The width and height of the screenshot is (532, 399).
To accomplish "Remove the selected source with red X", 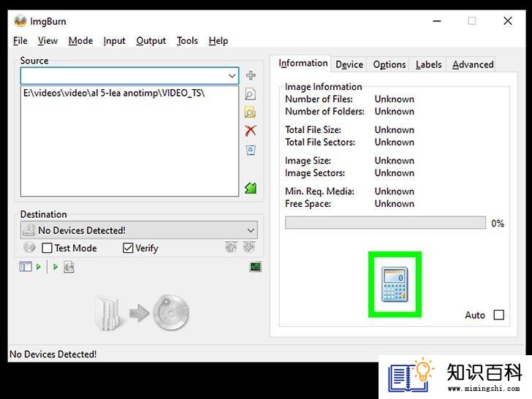I will 251,131.
